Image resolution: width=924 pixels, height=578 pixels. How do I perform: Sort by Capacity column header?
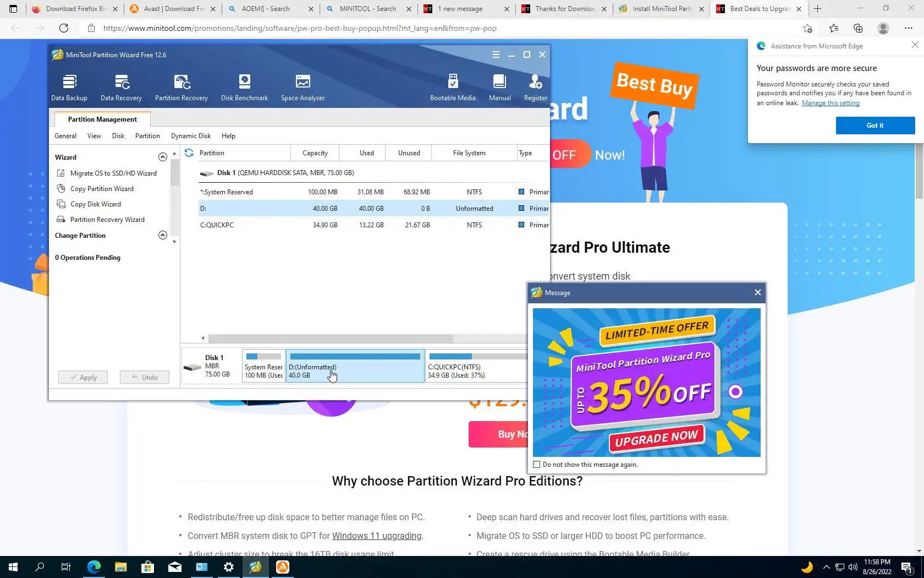(315, 153)
